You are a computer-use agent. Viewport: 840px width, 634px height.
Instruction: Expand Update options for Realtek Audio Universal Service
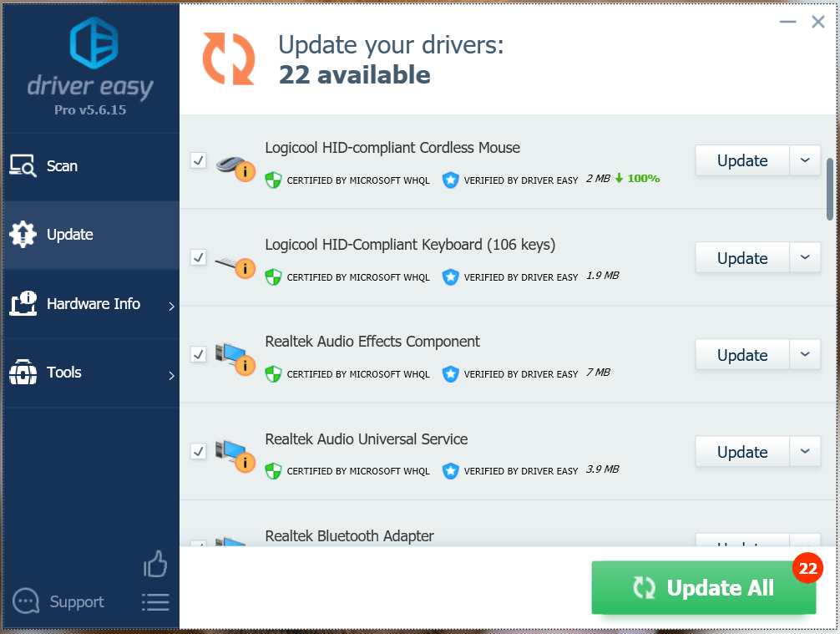pyautogui.click(x=805, y=451)
